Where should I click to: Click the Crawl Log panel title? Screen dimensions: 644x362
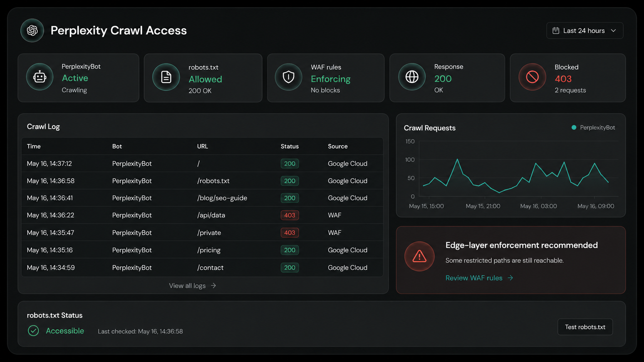click(43, 127)
